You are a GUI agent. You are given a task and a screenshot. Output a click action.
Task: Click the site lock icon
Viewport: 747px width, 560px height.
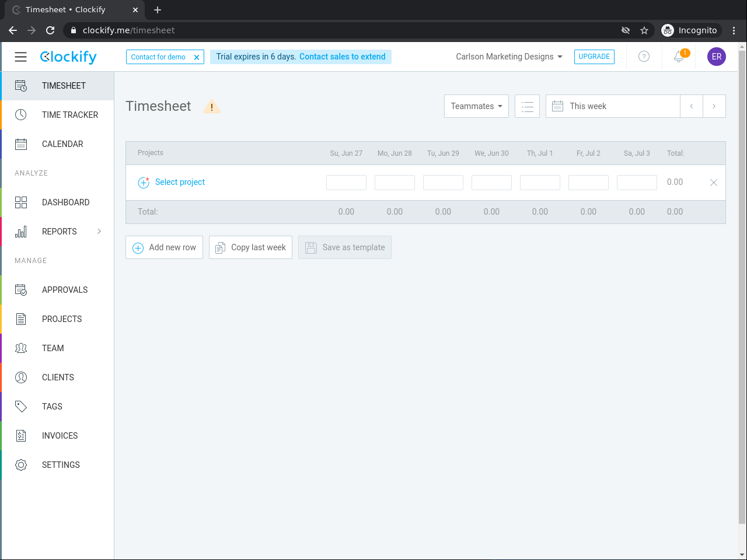pos(73,30)
